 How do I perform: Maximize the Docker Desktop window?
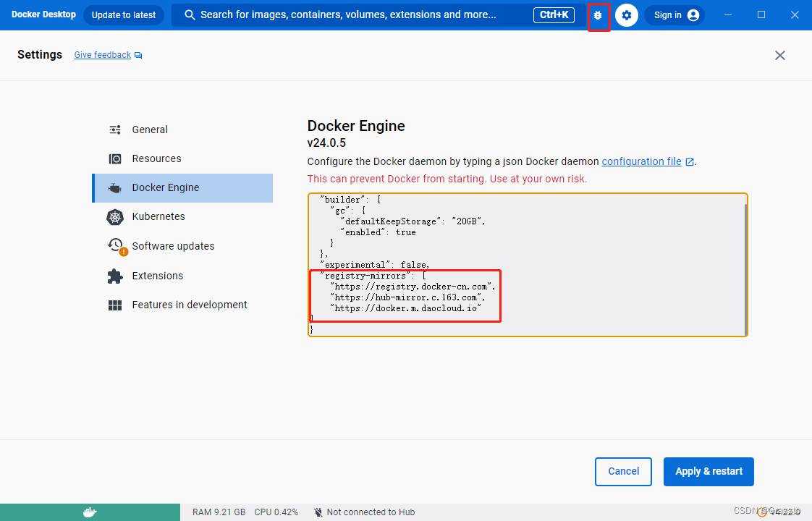pos(761,15)
